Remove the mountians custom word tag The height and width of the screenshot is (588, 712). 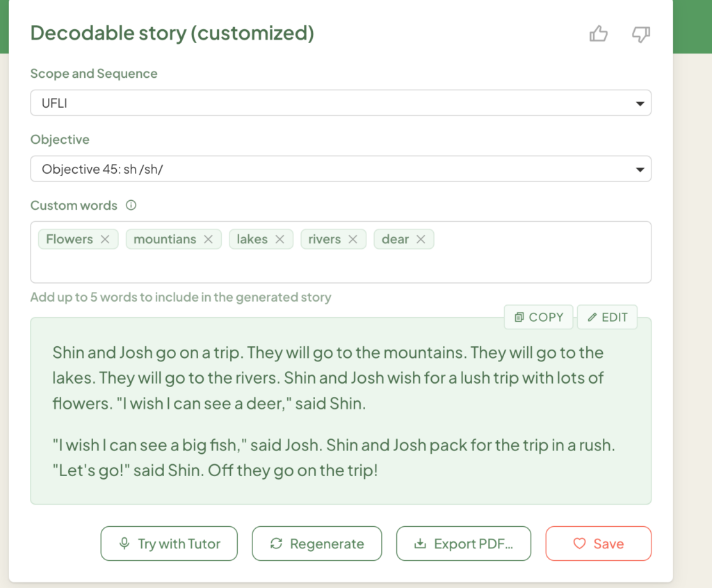coord(209,239)
